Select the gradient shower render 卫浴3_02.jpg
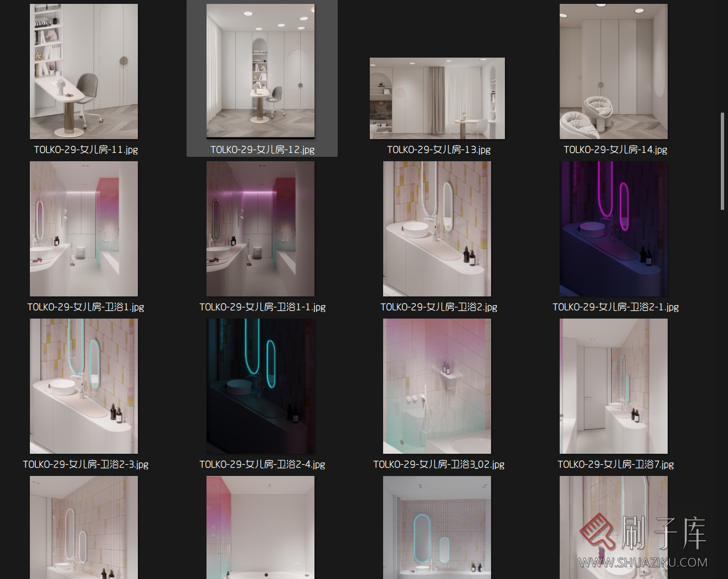The width and height of the screenshot is (728, 579). click(437, 386)
